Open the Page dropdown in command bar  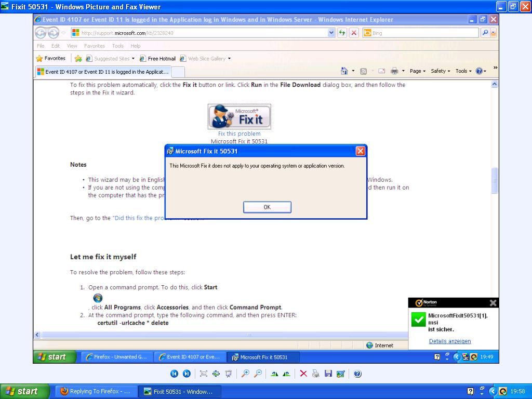[418, 71]
